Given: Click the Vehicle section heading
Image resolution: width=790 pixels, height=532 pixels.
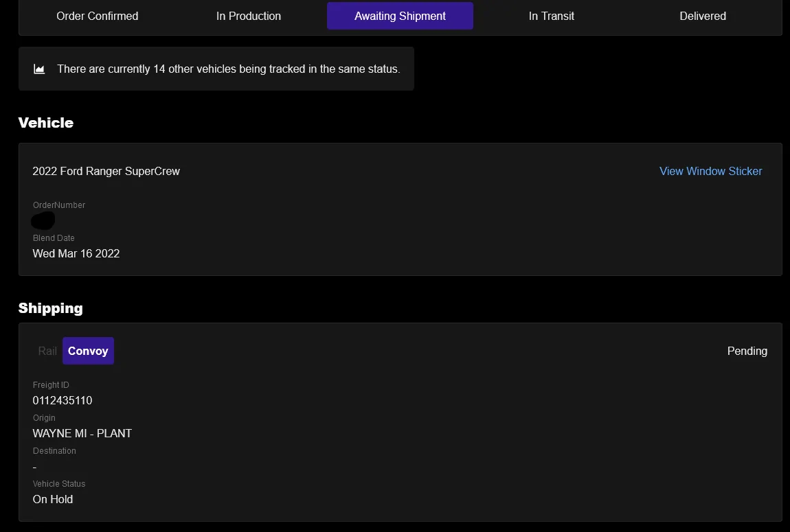Looking at the screenshot, I should tap(46, 123).
